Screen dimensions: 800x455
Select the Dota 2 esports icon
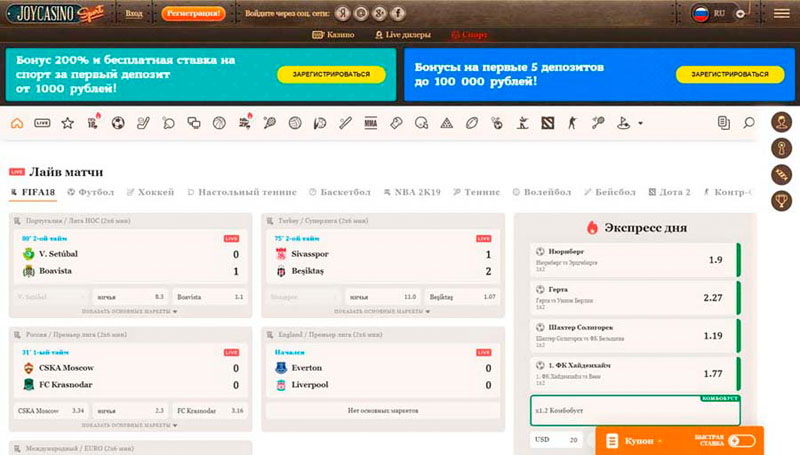click(x=547, y=123)
